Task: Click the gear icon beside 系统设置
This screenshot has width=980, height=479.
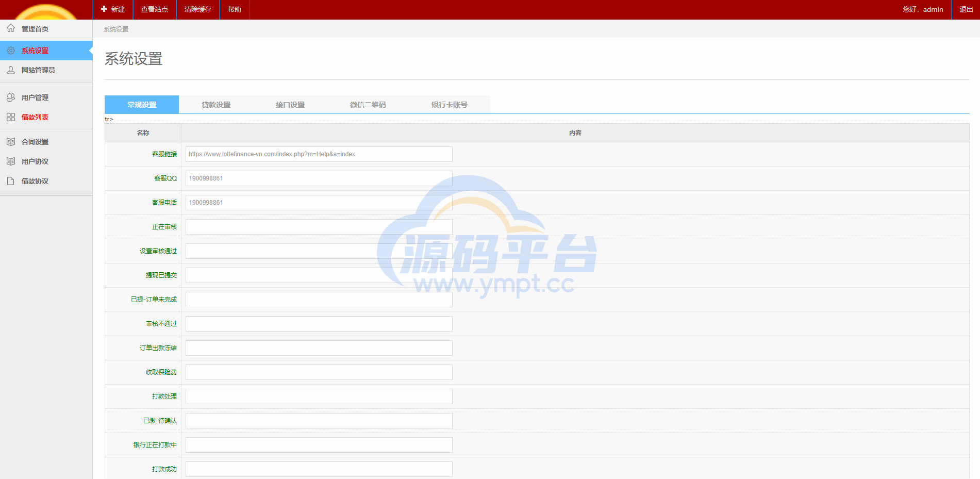Action: (x=11, y=51)
